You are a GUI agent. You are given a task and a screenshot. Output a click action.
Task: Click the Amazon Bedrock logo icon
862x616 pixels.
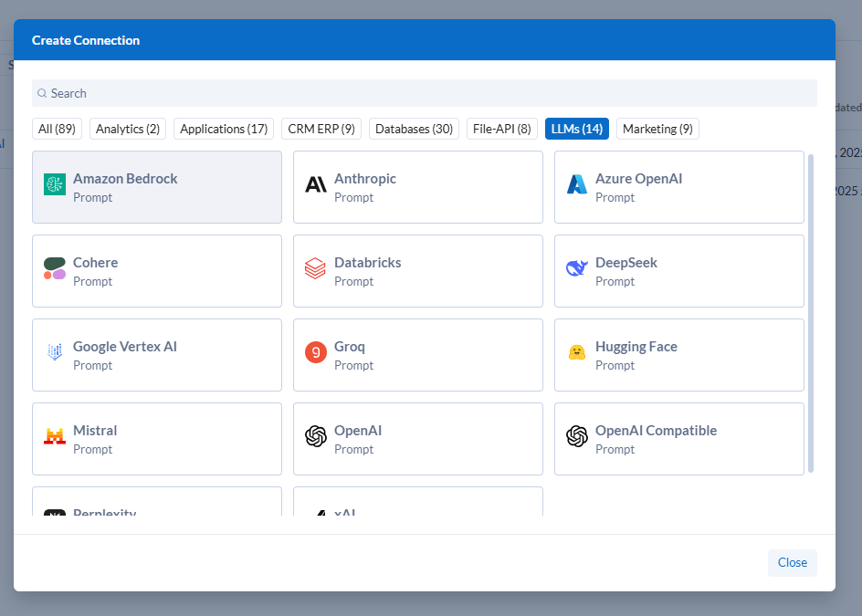pos(55,184)
